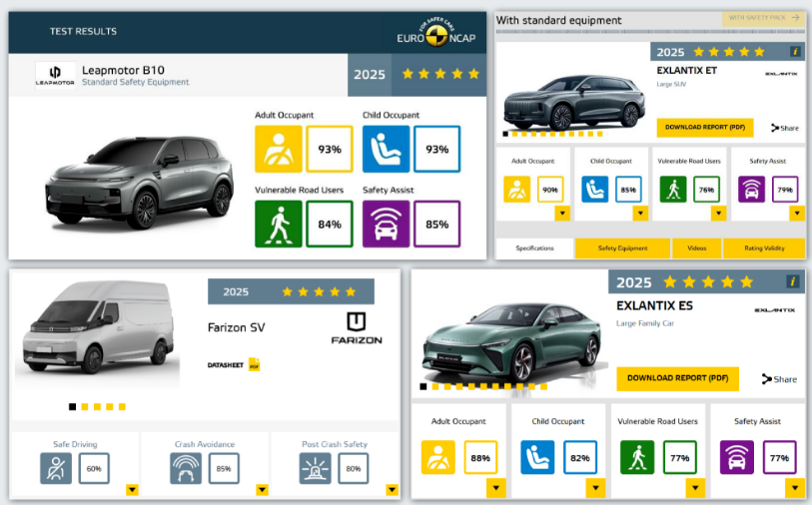Viewport: 812px width, 505px height.
Task: Click Leapmotor B10 Safety Assist purple icon
Action: pyautogui.click(x=386, y=224)
